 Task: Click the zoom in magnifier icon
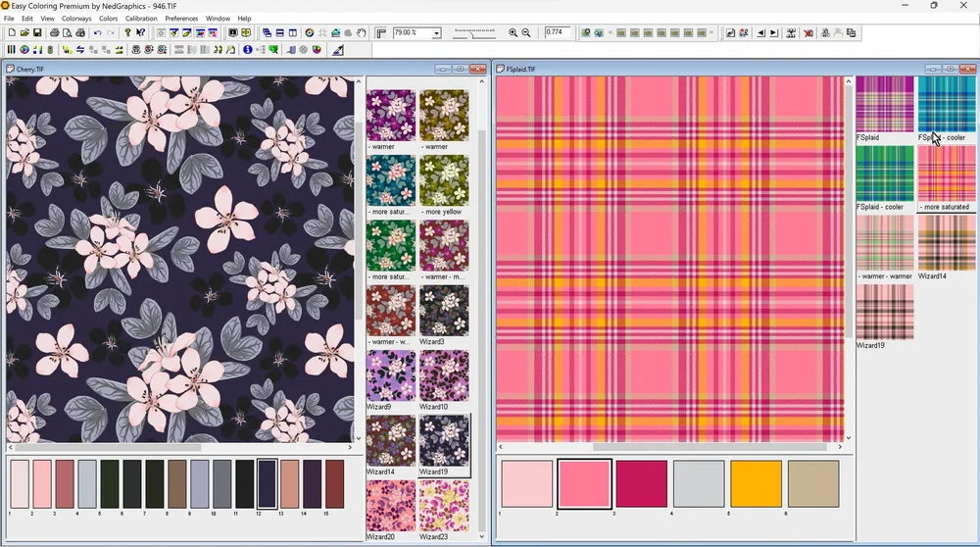[x=513, y=33]
